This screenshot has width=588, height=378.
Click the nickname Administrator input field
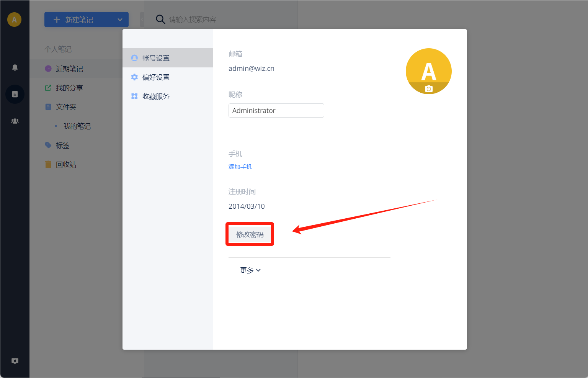pos(276,111)
